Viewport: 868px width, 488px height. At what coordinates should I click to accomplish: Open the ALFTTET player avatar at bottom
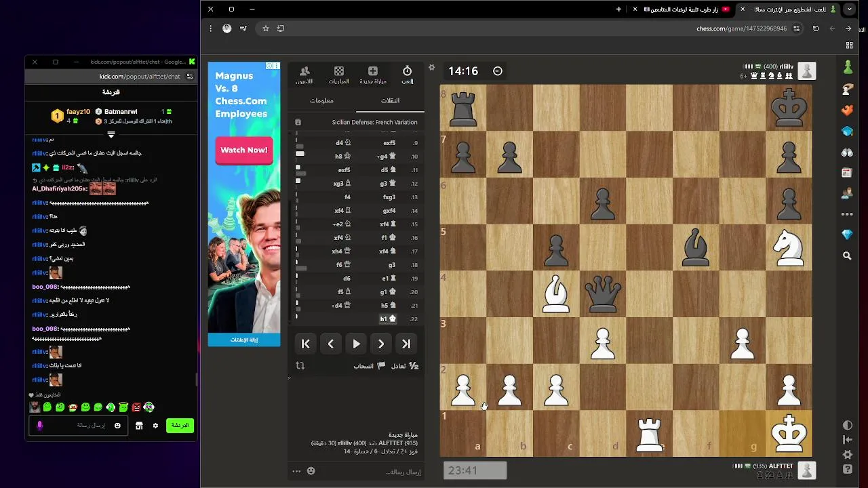pos(806,470)
